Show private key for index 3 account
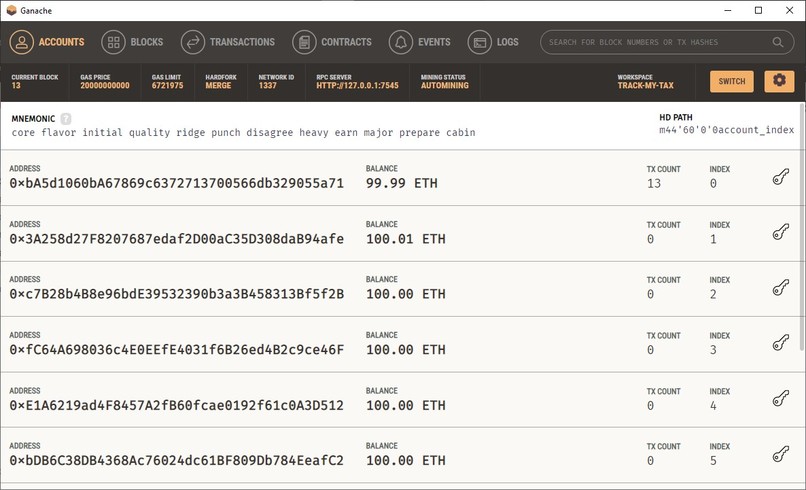 point(781,343)
